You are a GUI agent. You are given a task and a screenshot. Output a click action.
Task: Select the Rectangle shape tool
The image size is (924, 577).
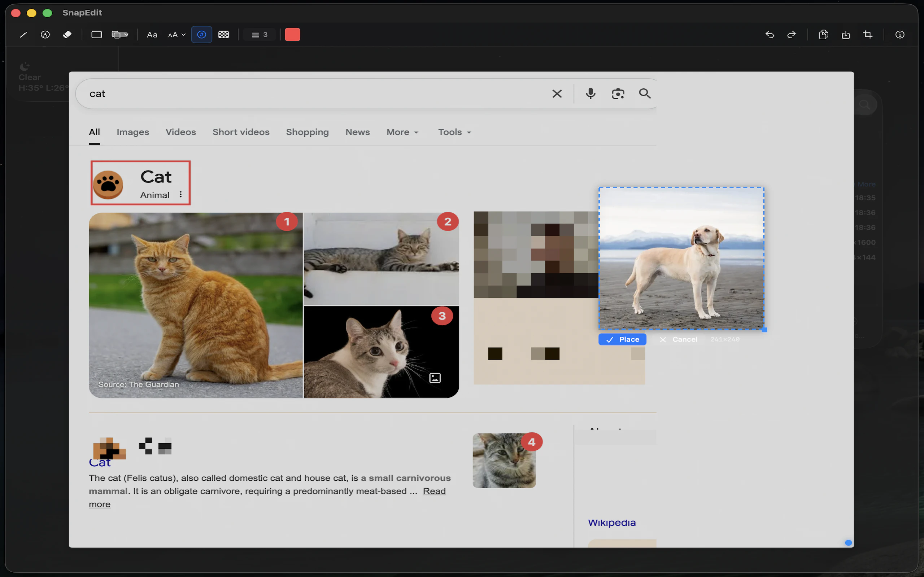pos(96,35)
